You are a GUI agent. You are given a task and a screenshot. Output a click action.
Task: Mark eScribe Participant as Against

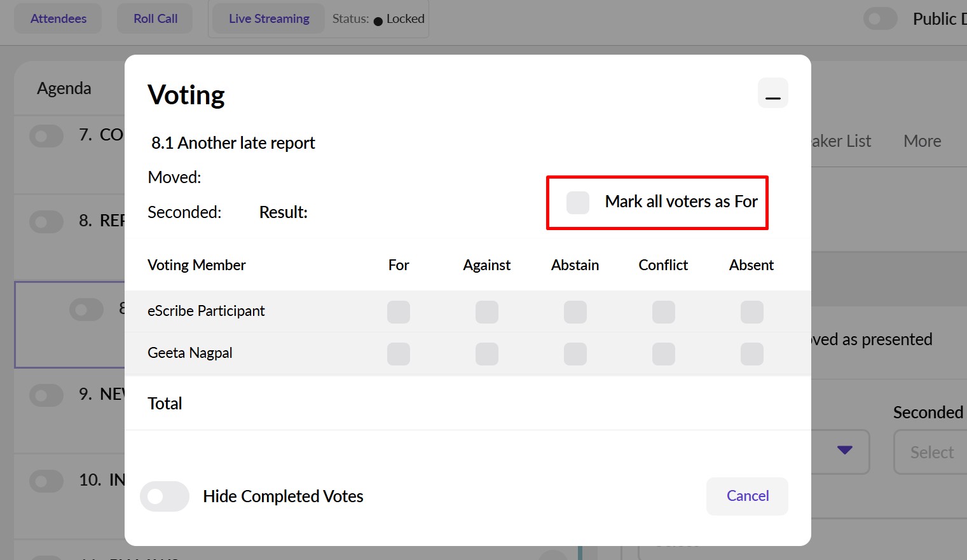tap(487, 312)
